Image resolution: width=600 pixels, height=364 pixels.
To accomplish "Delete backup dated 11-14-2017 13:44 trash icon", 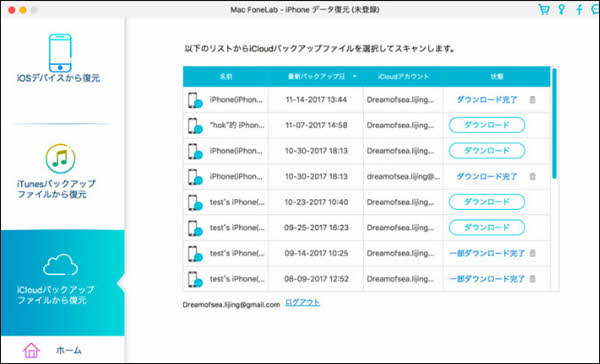I will coord(532,100).
